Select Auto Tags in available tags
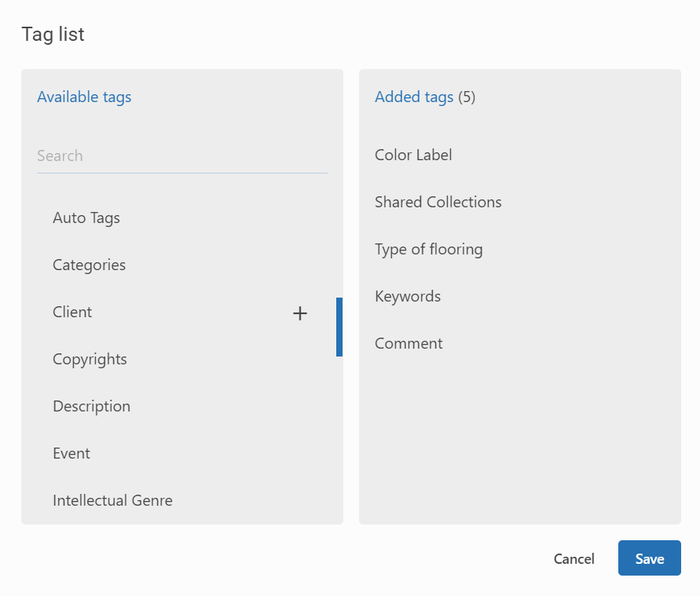 coord(86,218)
